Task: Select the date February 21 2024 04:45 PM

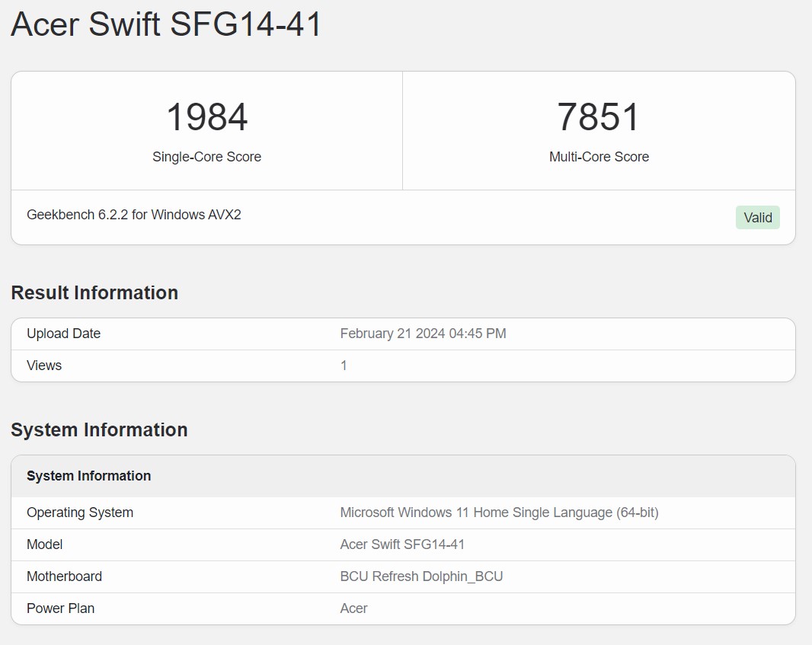Action: [x=423, y=334]
